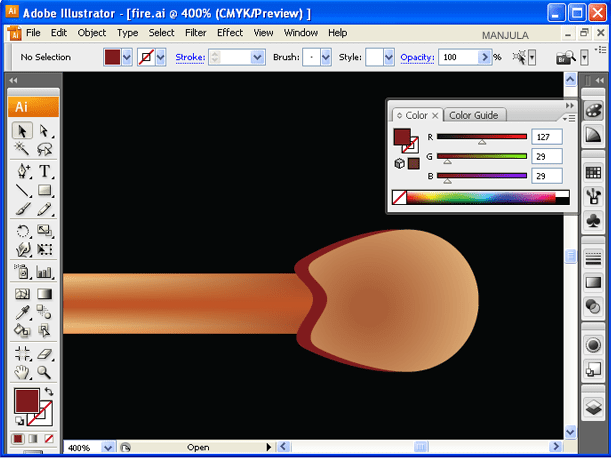Screen dimensions: 611x459
Task: Select the Line Segment tool
Action: click(22, 190)
